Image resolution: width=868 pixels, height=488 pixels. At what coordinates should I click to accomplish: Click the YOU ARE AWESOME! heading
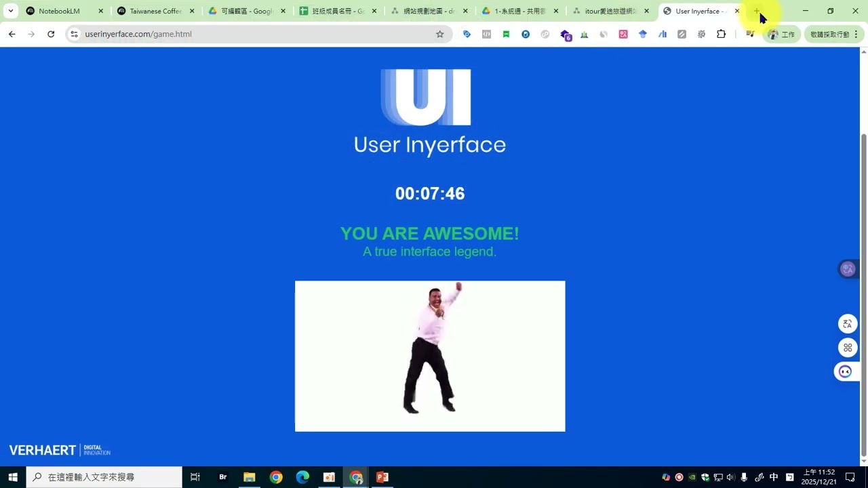tap(430, 233)
